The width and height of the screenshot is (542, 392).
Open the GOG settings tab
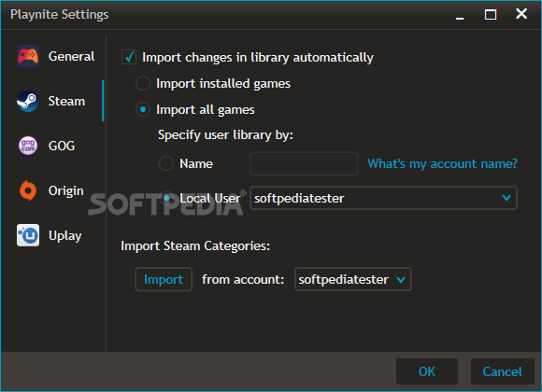coord(46,146)
